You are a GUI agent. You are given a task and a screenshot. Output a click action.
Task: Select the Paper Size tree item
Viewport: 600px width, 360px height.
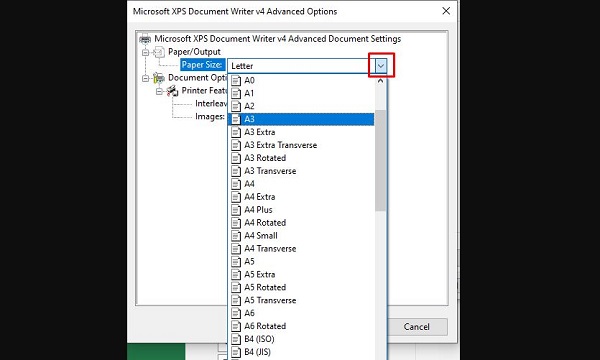[x=202, y=65]
